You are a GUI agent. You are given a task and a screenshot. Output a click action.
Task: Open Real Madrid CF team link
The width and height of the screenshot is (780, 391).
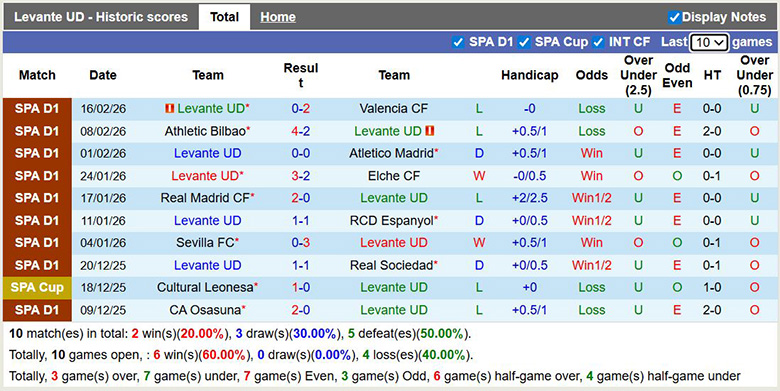tap(205, 198)
